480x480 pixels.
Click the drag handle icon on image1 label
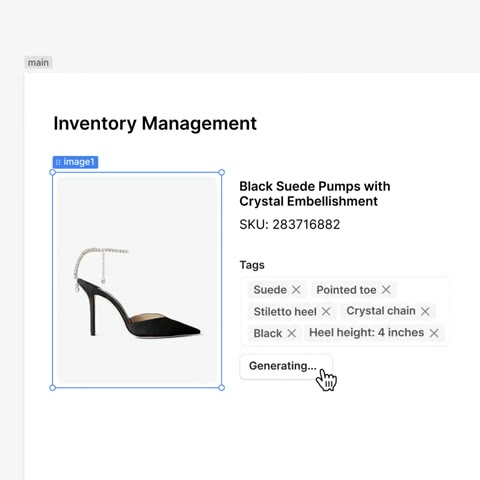coord(58,162)
